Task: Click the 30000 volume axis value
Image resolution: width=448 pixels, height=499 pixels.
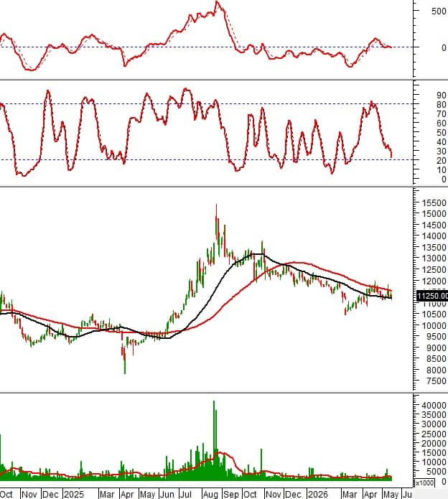Action: click(x=434, y=424)
